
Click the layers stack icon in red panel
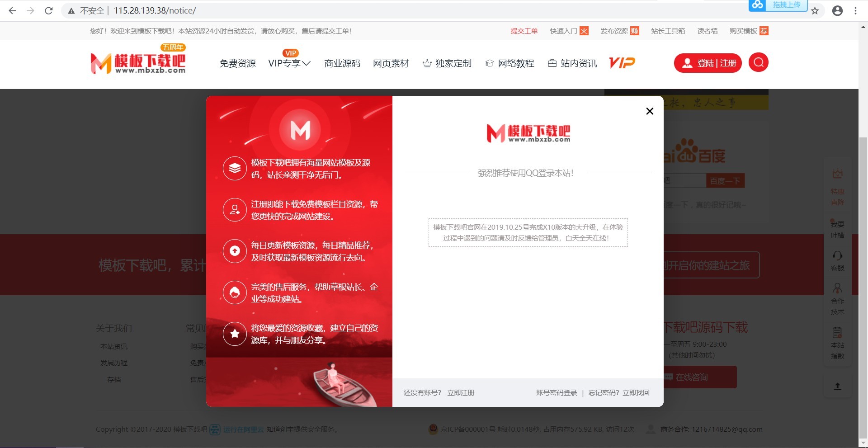click(x=235, y=168)
